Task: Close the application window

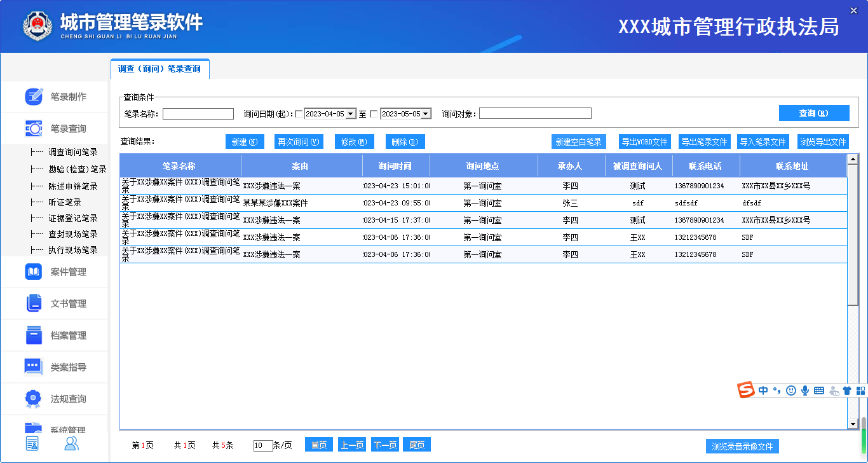Action: tap(854, 11)
